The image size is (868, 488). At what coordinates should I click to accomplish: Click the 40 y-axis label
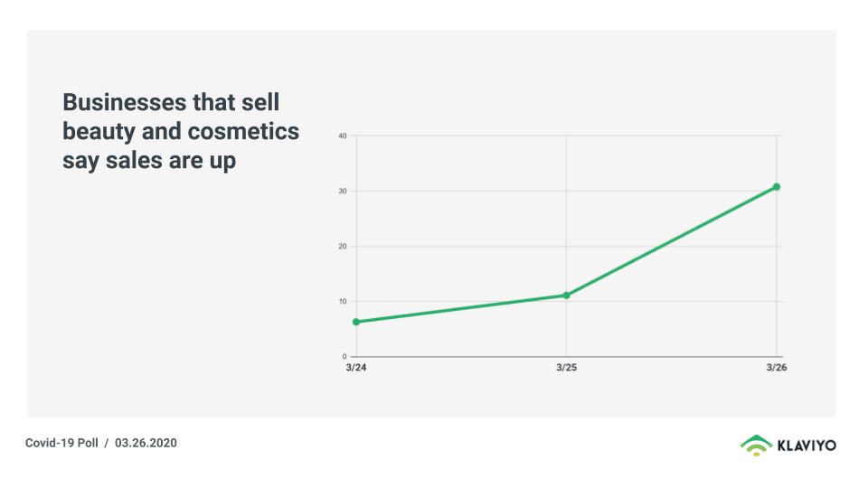[343, 136]
